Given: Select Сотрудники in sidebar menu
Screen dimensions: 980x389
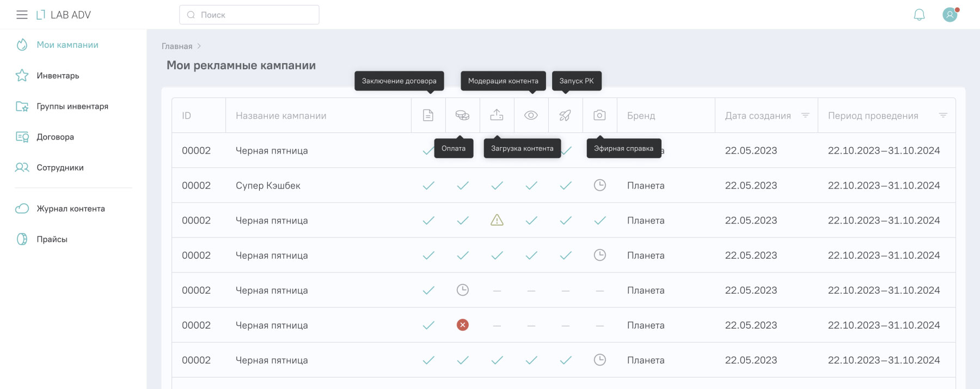Looking at the screenshot, I should point(60,167).
